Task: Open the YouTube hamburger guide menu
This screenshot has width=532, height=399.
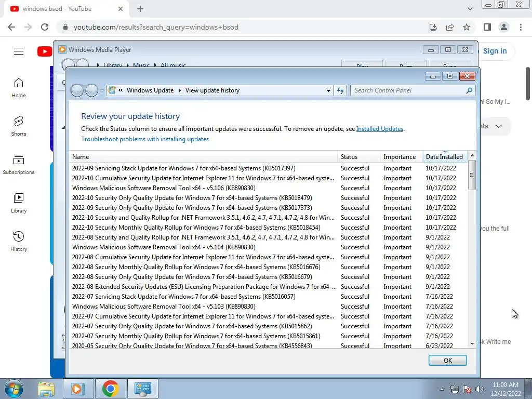Action: click(19, 51)
